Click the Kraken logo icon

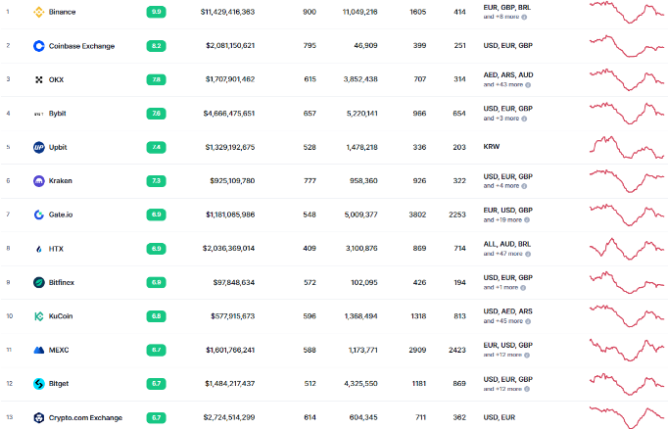tap(39, 181)
